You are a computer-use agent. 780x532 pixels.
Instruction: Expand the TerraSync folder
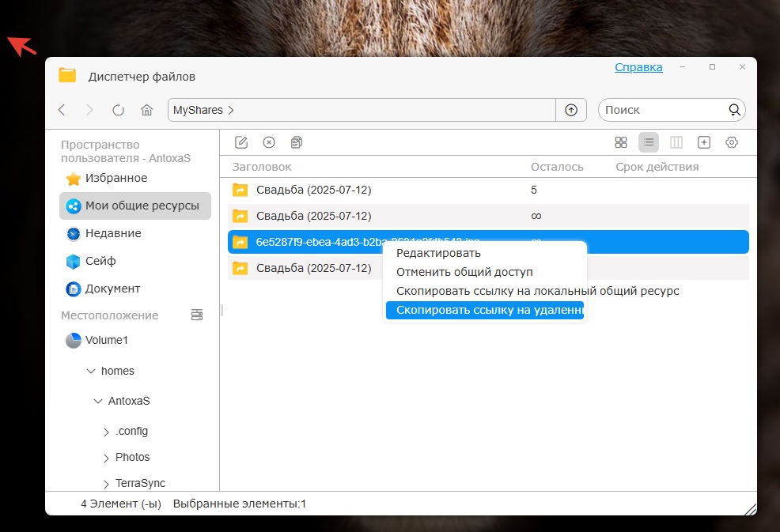pyautogui.click(x=106, y=484)
